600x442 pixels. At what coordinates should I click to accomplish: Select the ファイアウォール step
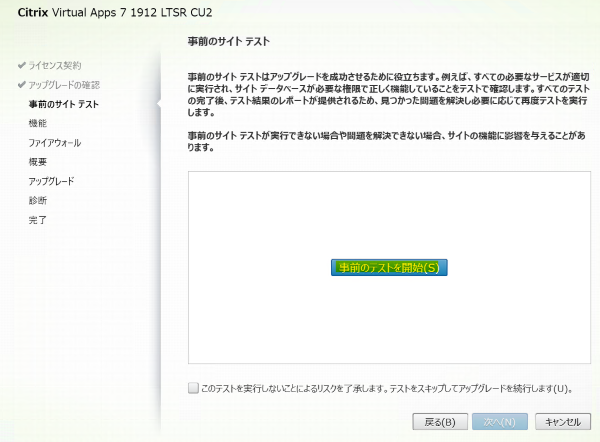(x=55, y=143)
